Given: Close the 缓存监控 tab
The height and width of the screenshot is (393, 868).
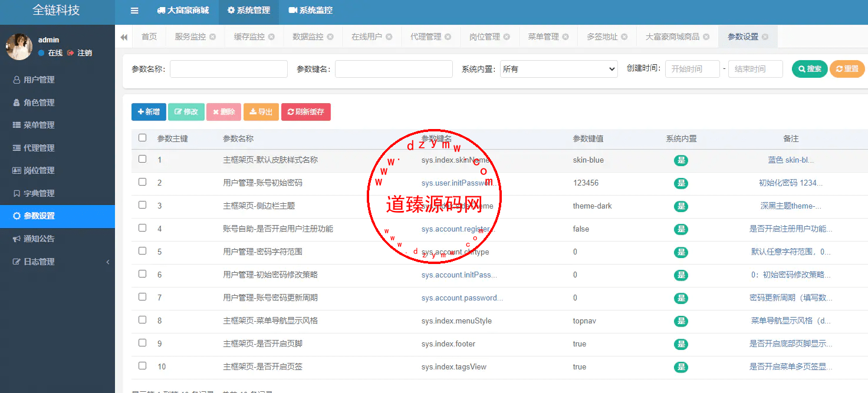Looking at the screenshot, I should pyautogui.click(x=271, y=37).
